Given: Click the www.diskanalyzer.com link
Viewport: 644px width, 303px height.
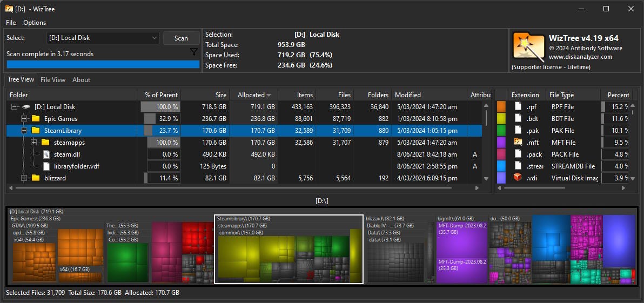Looking at the screenshot, I should (x=580, y=57).
